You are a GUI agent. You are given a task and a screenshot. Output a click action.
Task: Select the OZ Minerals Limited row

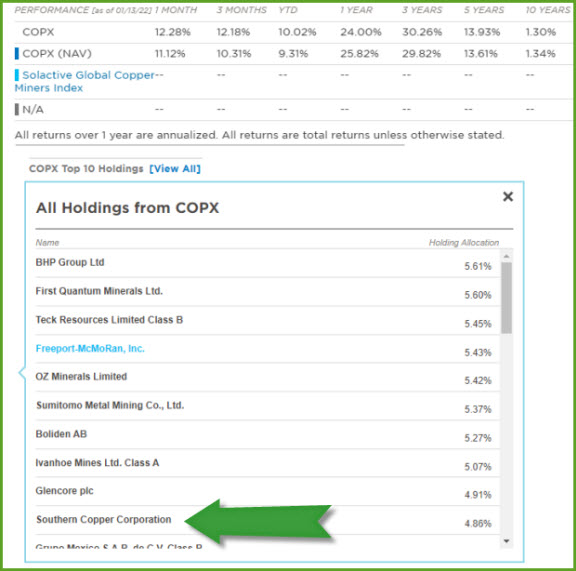(x=267, y=377)
